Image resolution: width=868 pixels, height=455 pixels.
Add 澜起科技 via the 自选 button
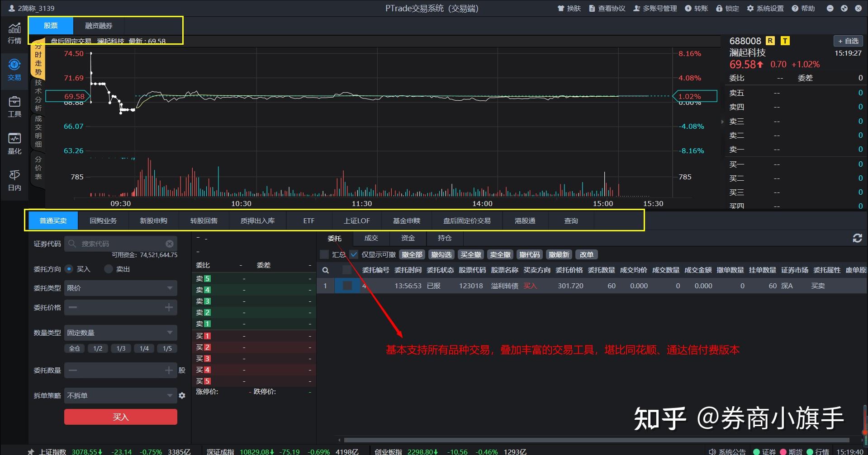click(848, 41)
